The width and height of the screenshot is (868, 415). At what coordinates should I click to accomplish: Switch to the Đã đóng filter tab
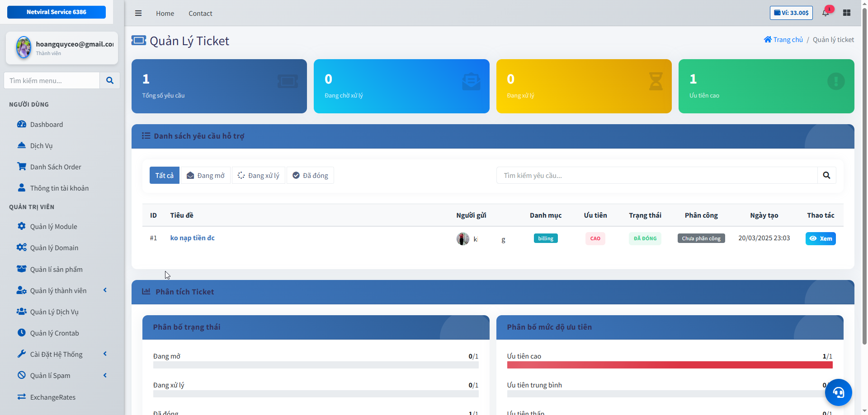[x=310, y=175]
